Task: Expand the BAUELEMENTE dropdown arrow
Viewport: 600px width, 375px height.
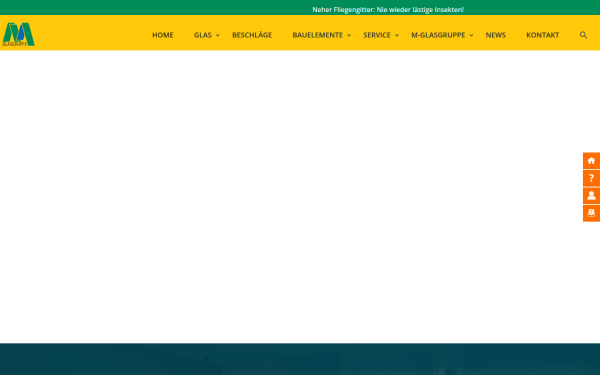Action: click(349, 35)
